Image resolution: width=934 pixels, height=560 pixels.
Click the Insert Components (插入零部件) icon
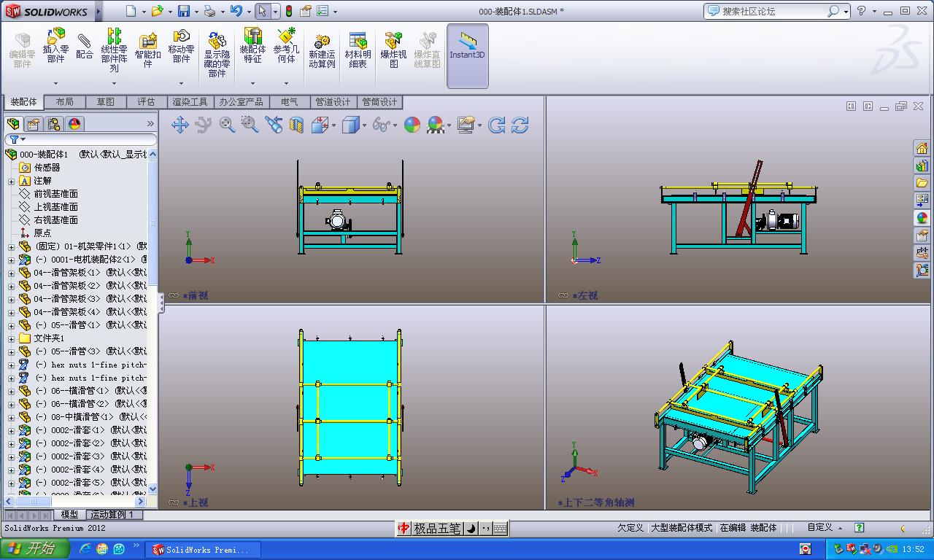(55, 46)
